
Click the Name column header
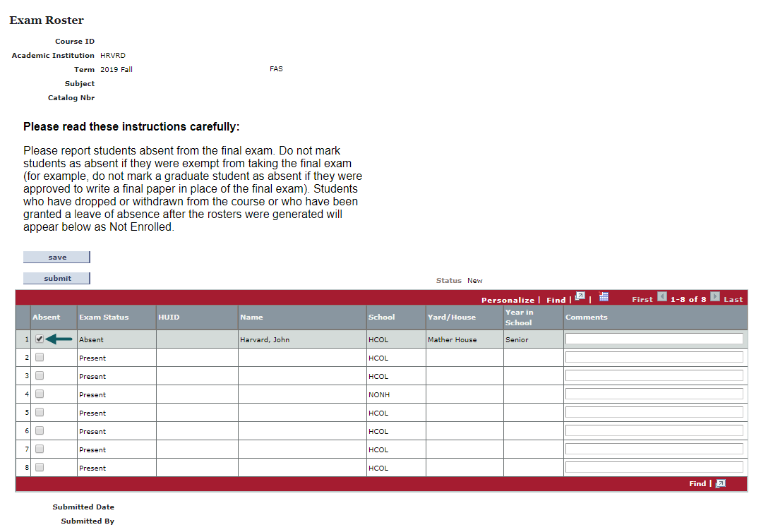pyautogui.click(x=252, y=317)
